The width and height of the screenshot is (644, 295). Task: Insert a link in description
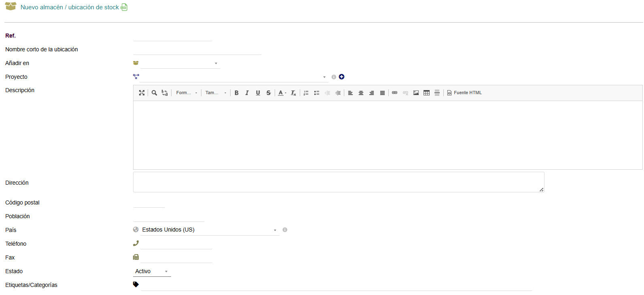point(394,93)
